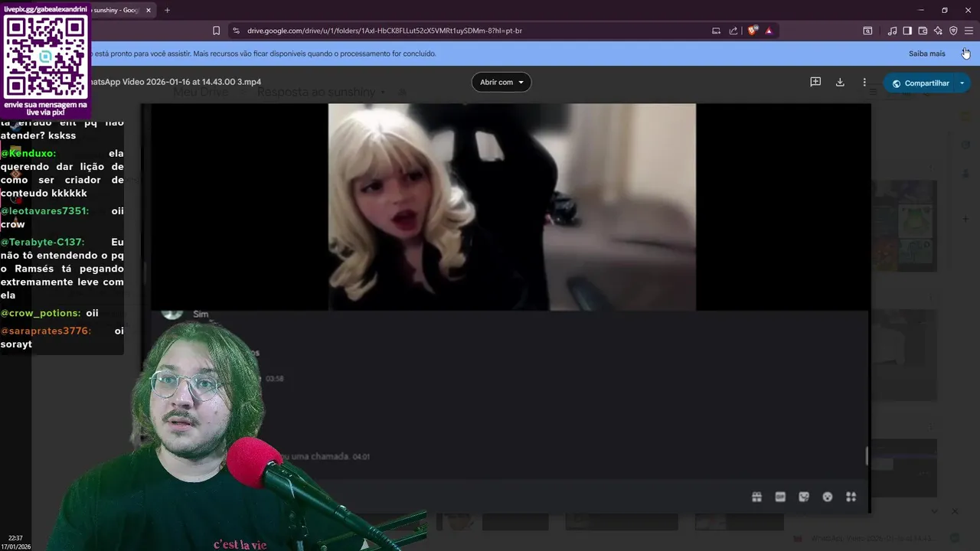Open site settings icon beside URL

coord(236,31)
